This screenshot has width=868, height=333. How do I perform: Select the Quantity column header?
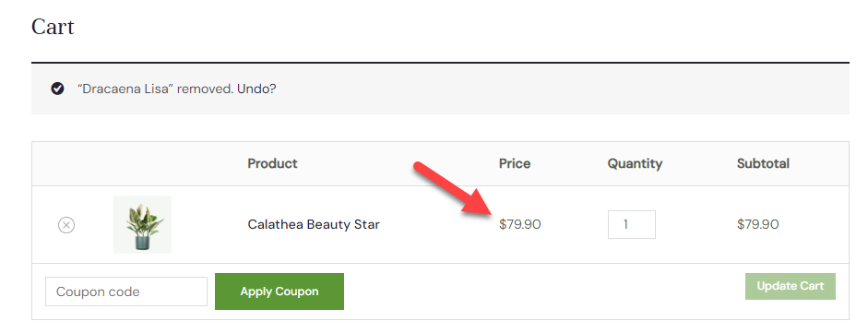635,164
